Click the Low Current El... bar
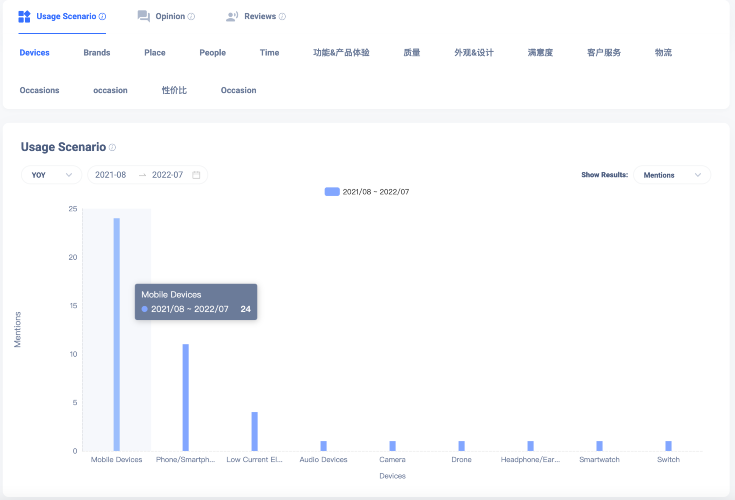Screen dimensions: 735x500 tap(255, 431)
